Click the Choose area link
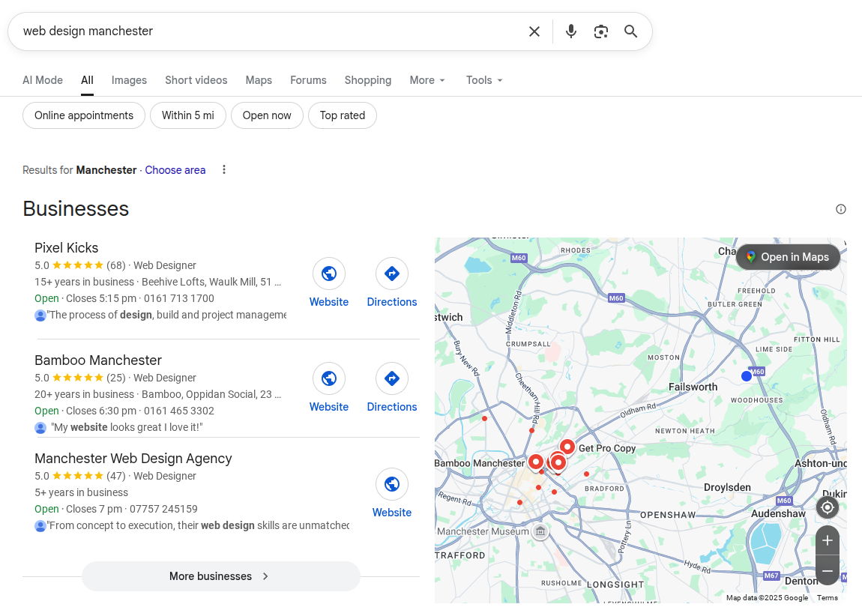The height and width of the screenshot is (616, 862). (x=175, y=170)
